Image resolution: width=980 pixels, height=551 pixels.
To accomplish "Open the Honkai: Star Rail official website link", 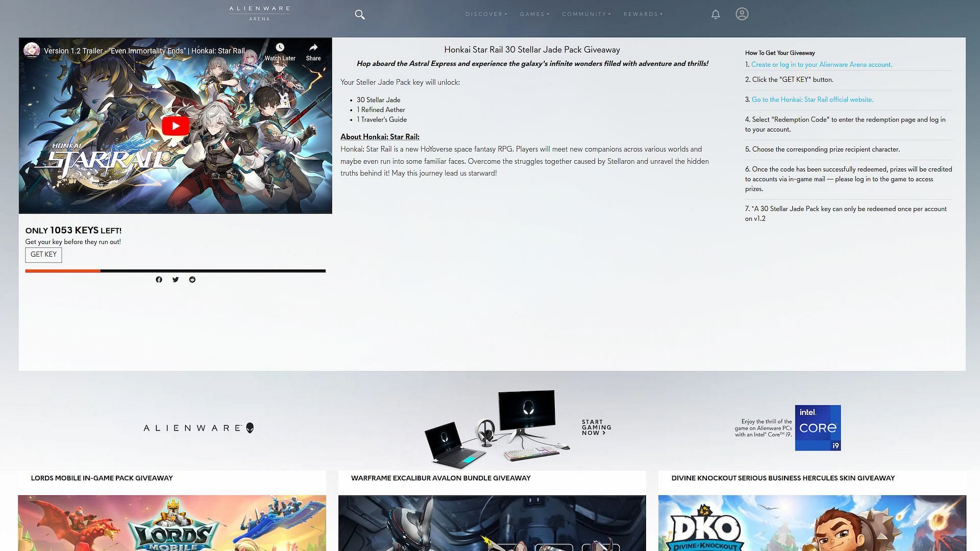I will (812, 100).
